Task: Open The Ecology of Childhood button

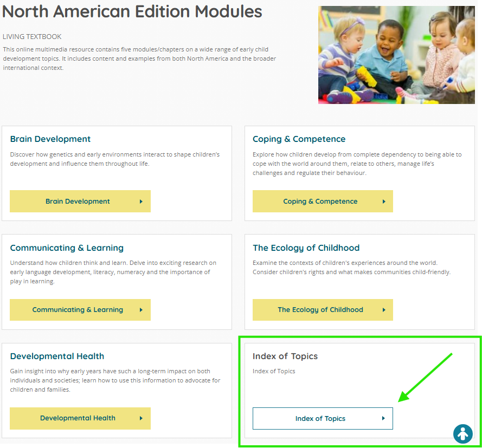Action: (x=322, y=310)
